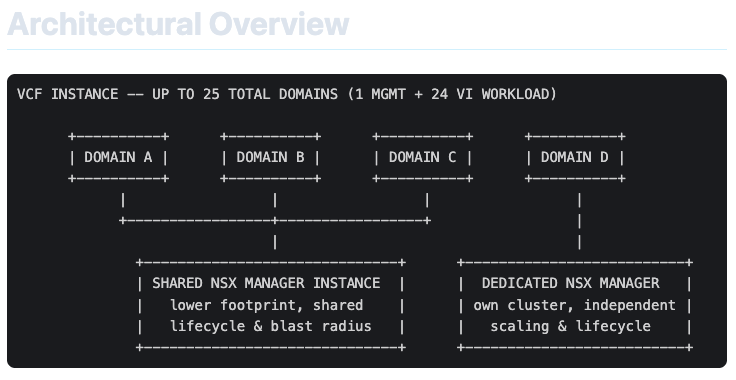Click 'lower footprint, shared' line
This screenshot has height=380, width=736.
(x=266, y=305)
